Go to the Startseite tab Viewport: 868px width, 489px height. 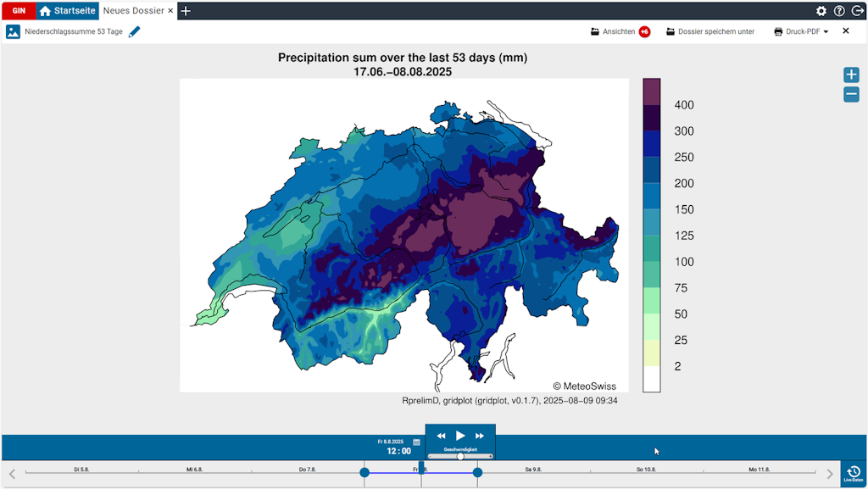[68, 11]
